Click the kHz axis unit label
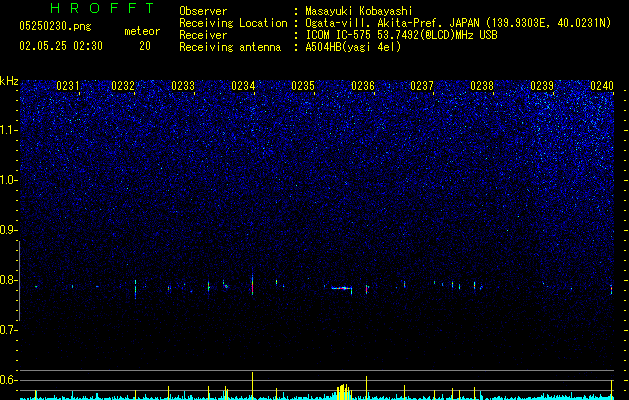This screenshot has width=629, height=400. pos(9,81)
